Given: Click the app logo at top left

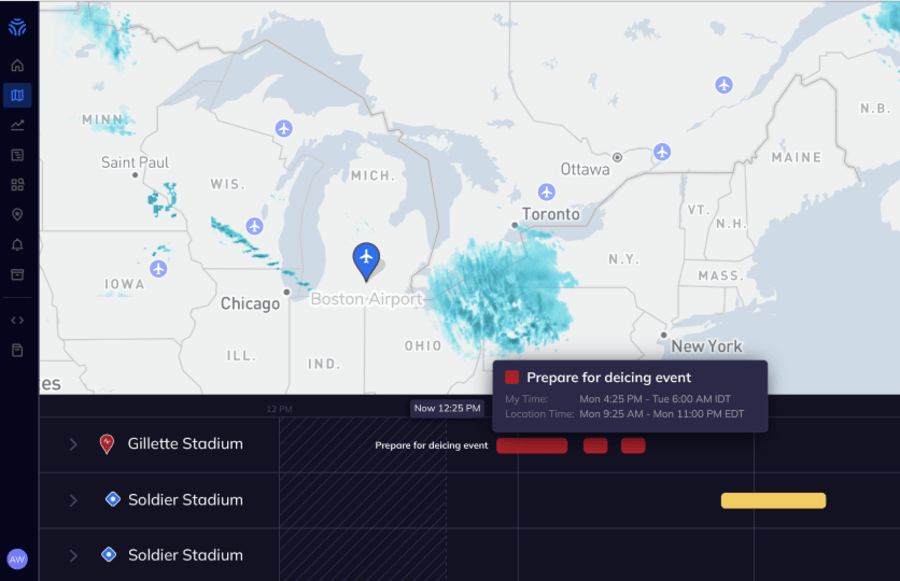Looking at the screenshot, I should click(17, 27).
